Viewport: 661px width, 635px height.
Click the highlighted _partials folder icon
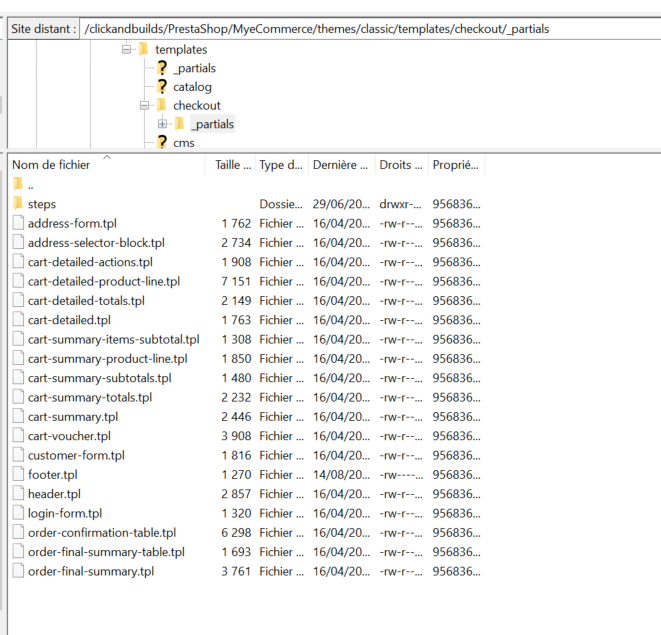[180, 124]
